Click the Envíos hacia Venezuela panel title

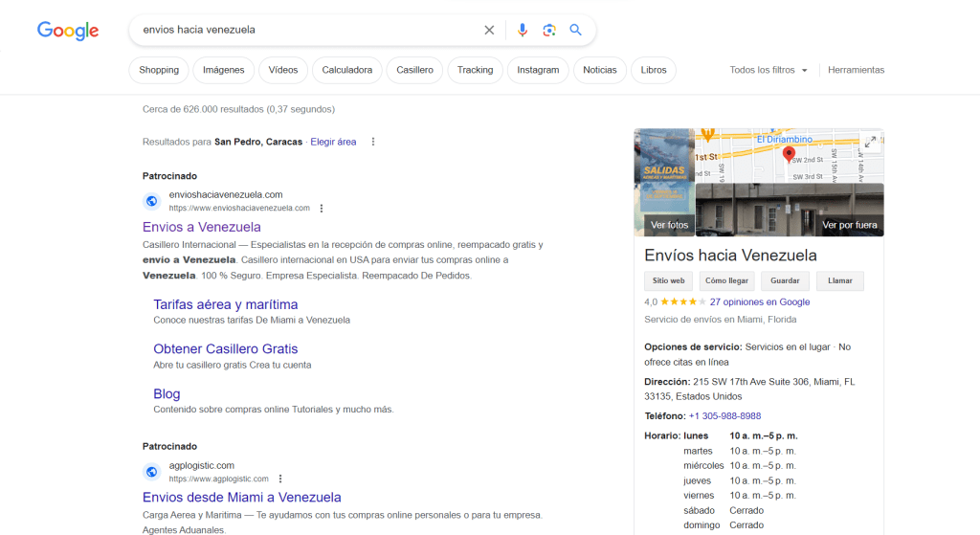click(x=730, y=255)
